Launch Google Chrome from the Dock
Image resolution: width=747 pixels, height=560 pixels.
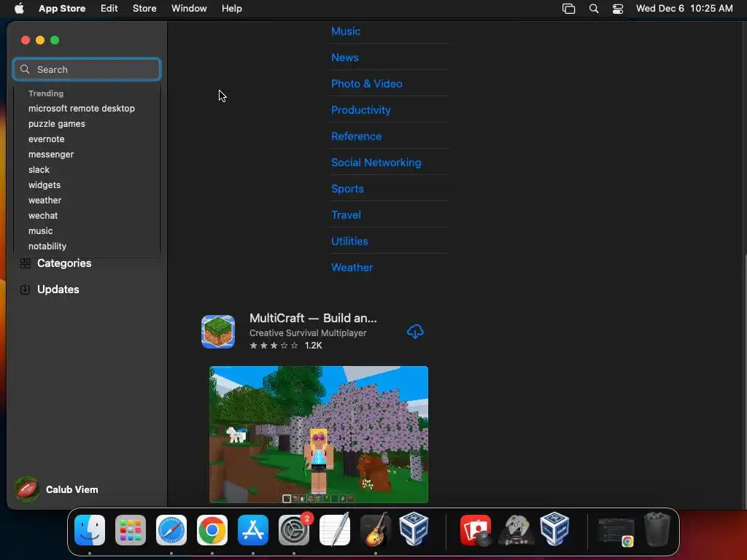(x=212, y=530)
